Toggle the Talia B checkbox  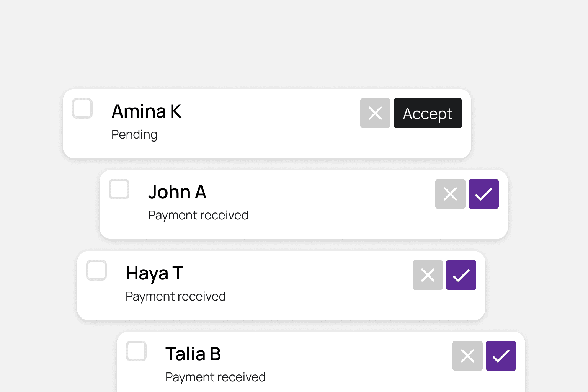[x=136, y=351]
